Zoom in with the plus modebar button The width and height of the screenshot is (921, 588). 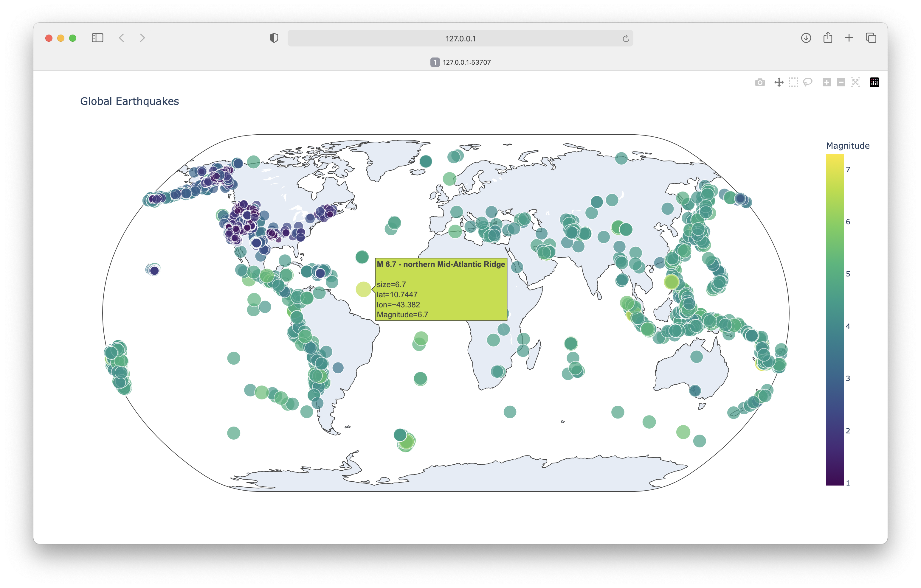[x=827, y=83]
